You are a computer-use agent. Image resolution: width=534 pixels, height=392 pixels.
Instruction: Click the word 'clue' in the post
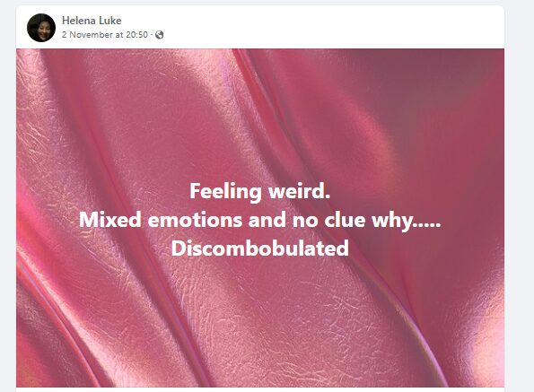click(345, 220)
